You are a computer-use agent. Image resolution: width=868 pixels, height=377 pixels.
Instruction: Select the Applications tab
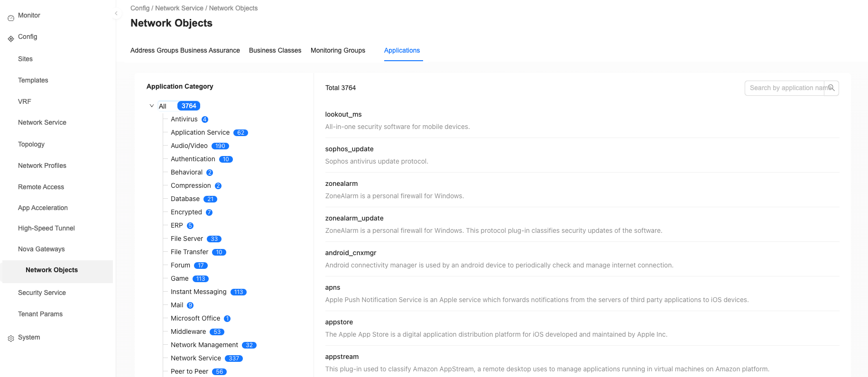click(x=402, y=50)
